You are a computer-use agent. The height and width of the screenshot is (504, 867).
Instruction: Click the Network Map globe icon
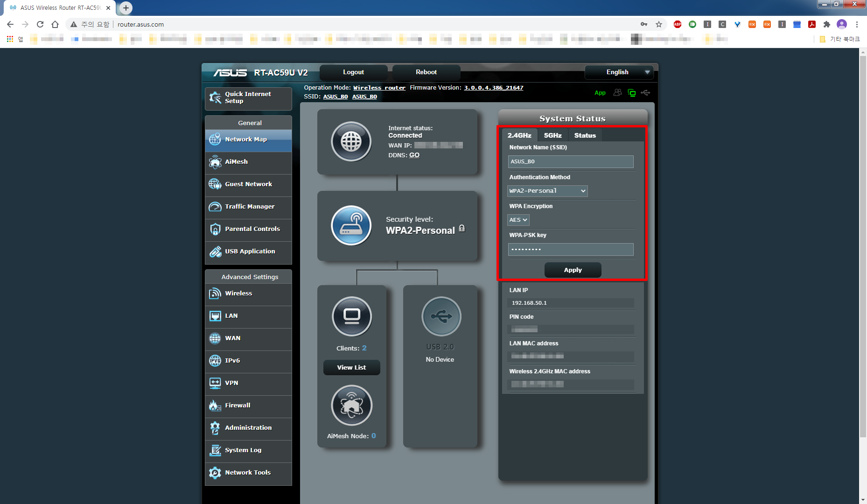coord(215,139)
